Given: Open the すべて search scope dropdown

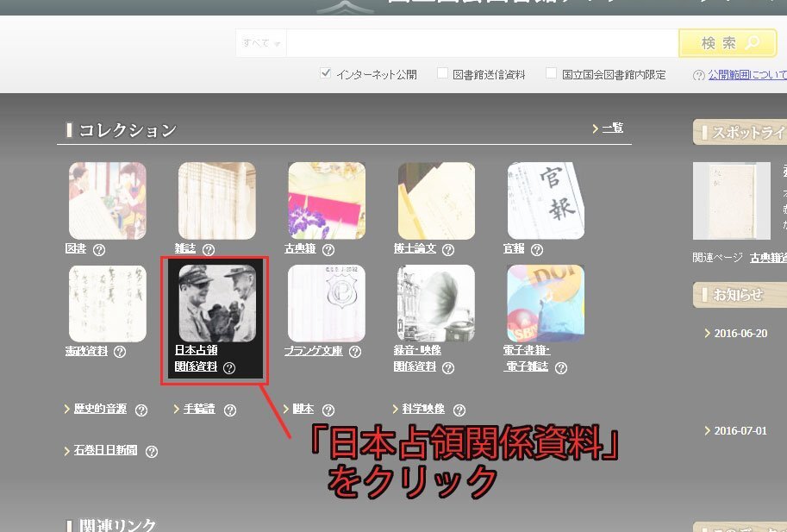Looking at the screenshot, I should (261, 43).
